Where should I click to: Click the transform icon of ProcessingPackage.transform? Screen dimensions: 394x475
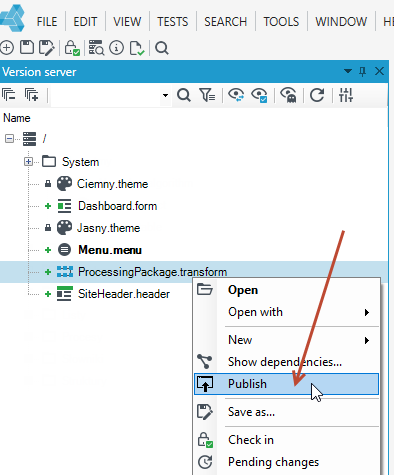tap(65, 272)
